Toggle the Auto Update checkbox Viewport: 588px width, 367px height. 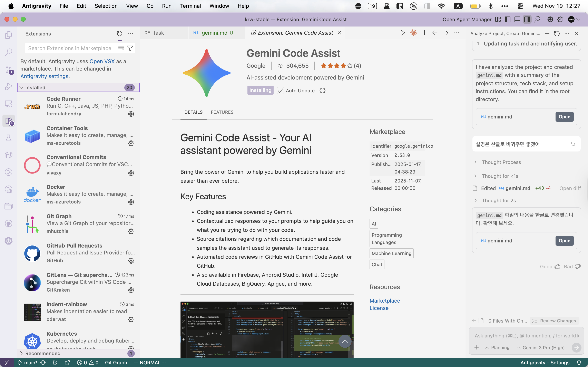click(280, 91)
